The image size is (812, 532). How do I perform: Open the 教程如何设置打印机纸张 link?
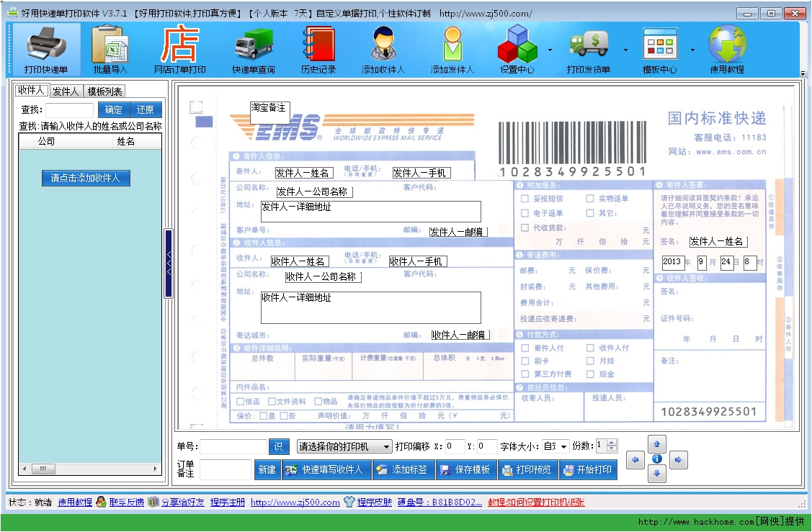tap(536, 502)
